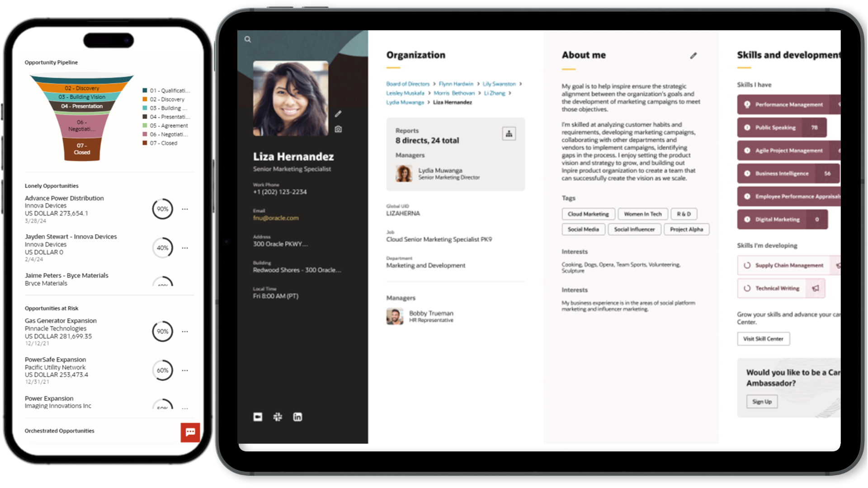
Task: Click the edit pencil icon on profile
Action: click(339, 114)
